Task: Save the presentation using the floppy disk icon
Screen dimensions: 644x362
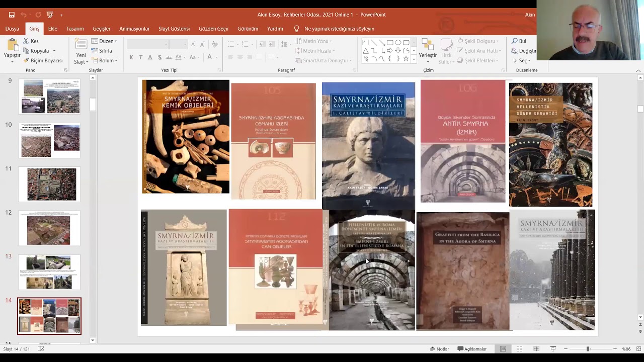Action: point(12,15)
